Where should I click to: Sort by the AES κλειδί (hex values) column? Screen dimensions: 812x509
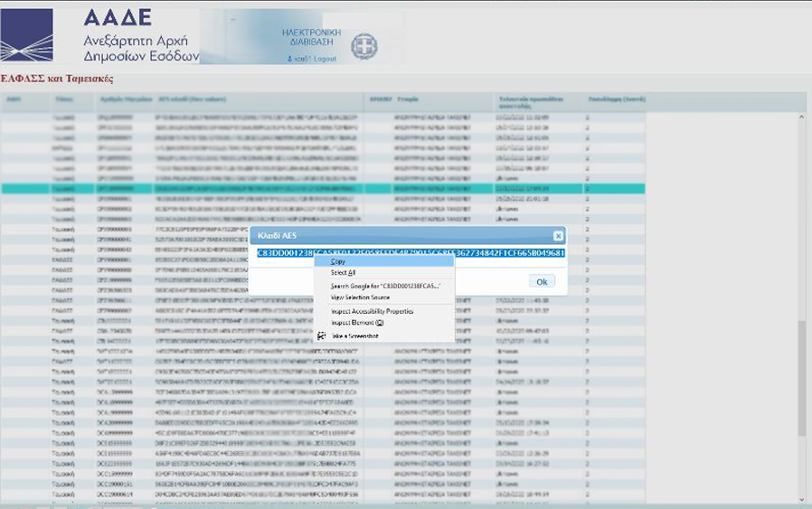point(192,99)
